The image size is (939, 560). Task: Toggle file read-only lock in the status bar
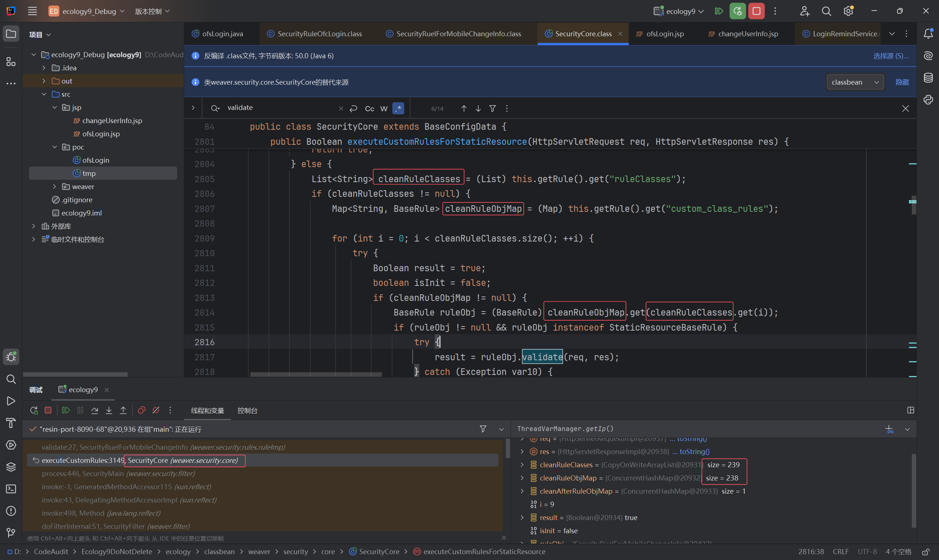[x=925, y=552]
